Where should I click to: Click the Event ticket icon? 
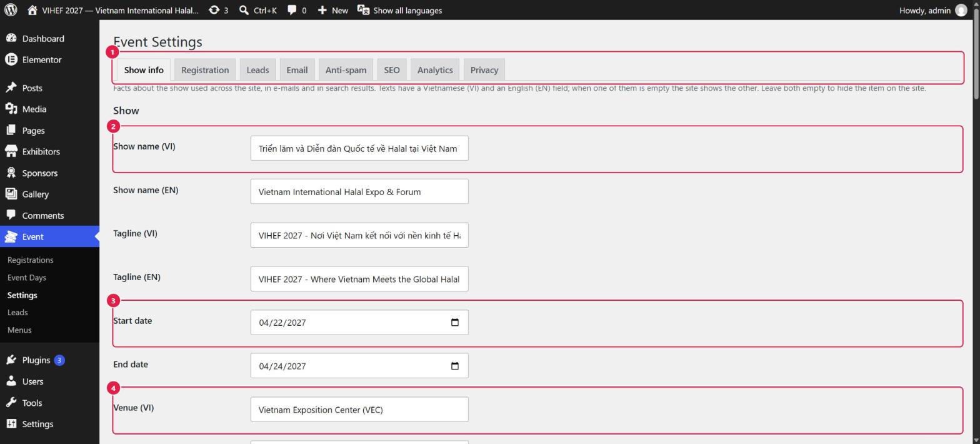(11, 236)
